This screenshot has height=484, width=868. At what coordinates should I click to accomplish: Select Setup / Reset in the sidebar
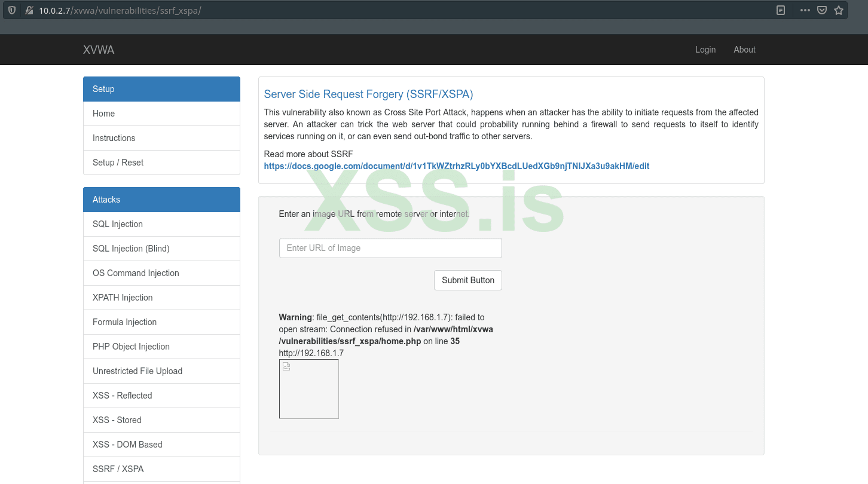click(161, 163)
